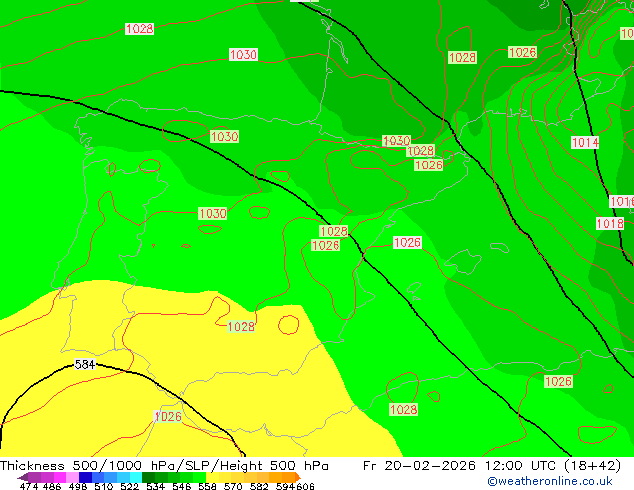Click the map title 'Thickness 500/1000 hPa/SLP/Height 500 hPa'

[x=164, y=465]
